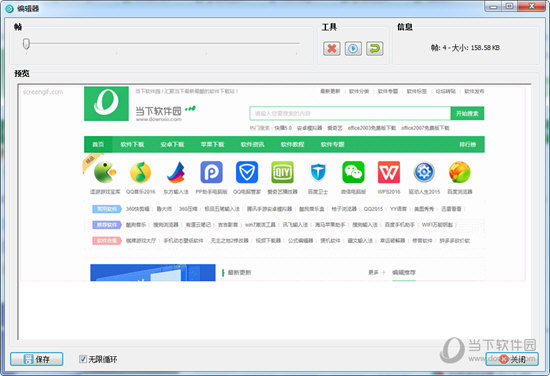Image resolution: width=550 pixels, height=376 pixels.
Task: Click the 东方输入法 colorful sail icon
Action: tap(176, 172)
